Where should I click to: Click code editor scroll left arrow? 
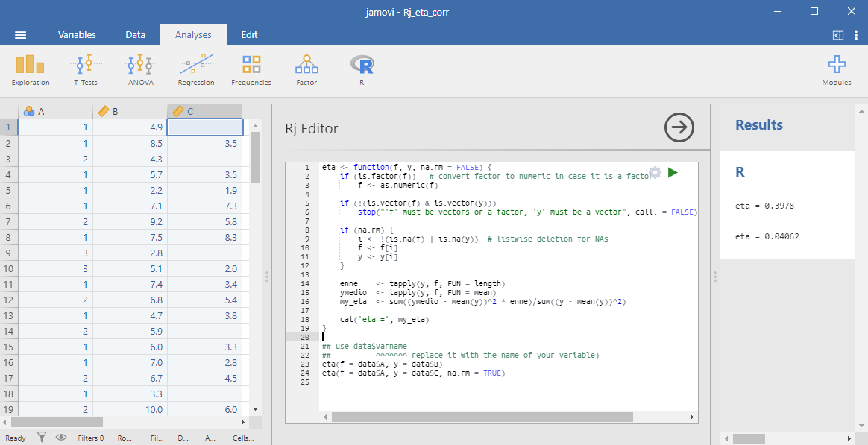coord(325,417)
